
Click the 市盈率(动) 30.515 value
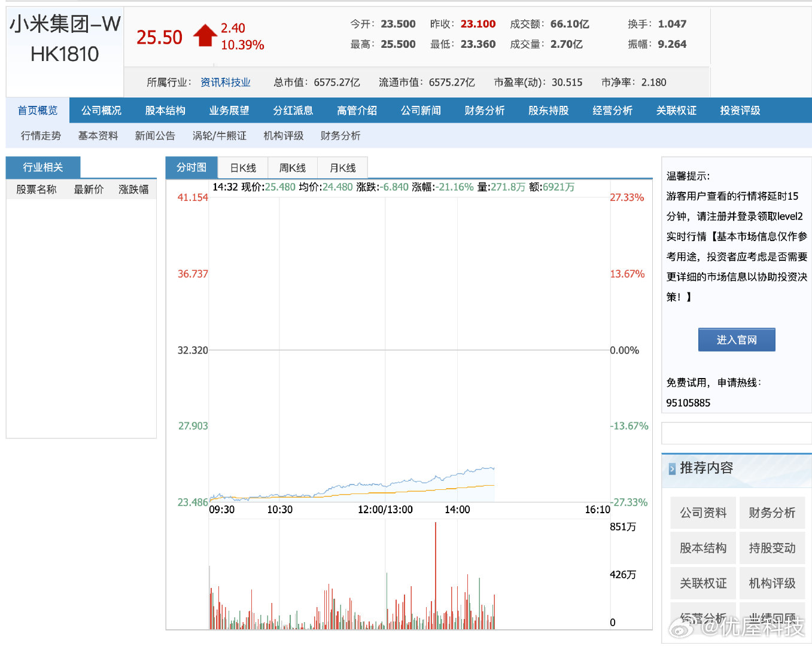pos(567,83)
